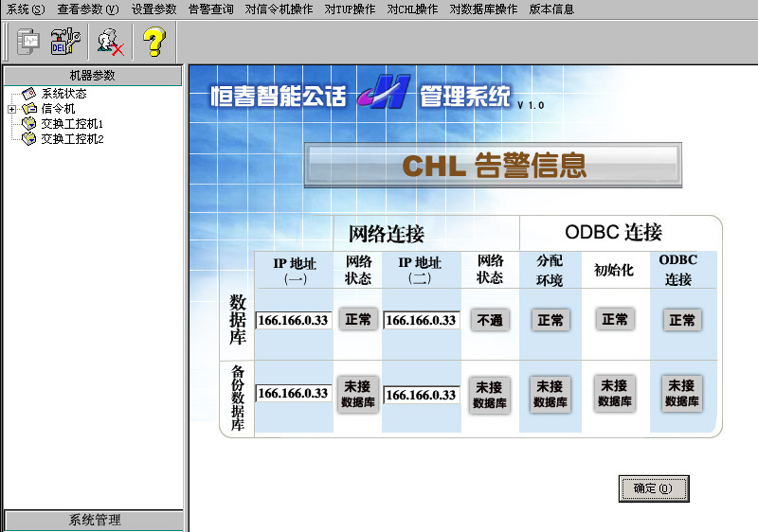Open the 告警查询 menu
Image resolution: width=758 pixels, height=532 pixels.
click(210, 9)
